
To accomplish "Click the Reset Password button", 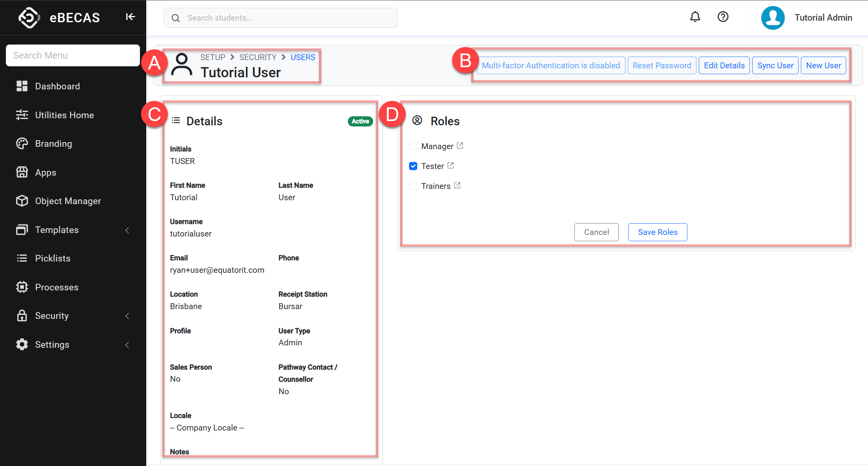I will [662, 66].
